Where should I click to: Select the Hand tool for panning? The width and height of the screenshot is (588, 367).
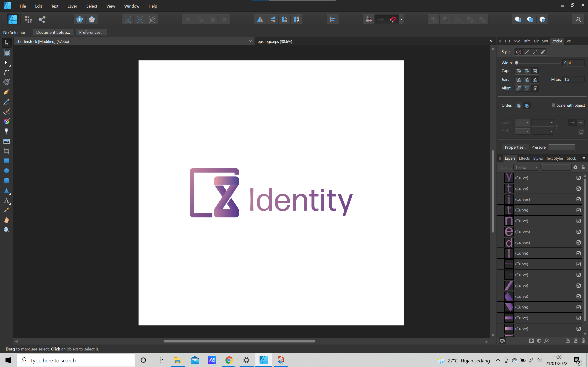pos(7,220)
